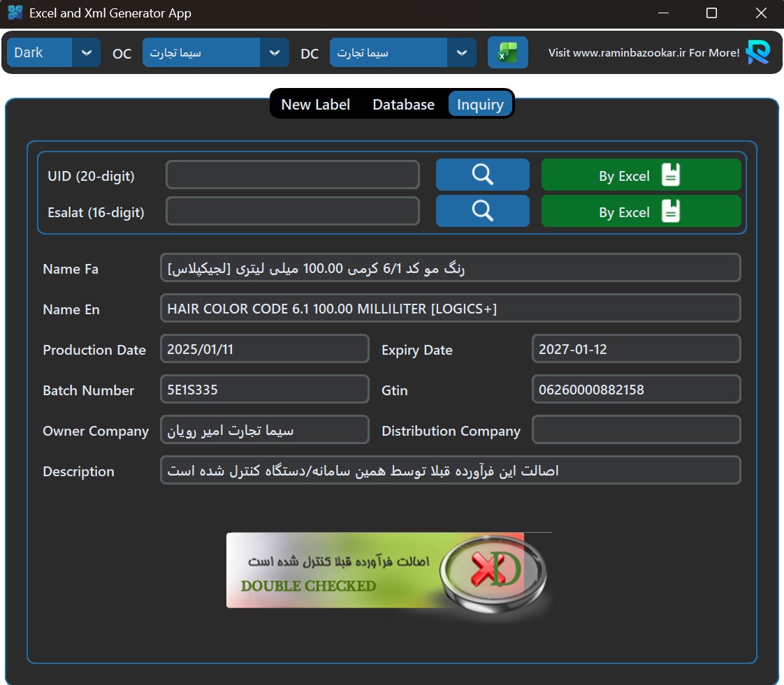The image size is (784, 685).
Task: Focus the UID (20-digit) input field
Action: [292, 175]
